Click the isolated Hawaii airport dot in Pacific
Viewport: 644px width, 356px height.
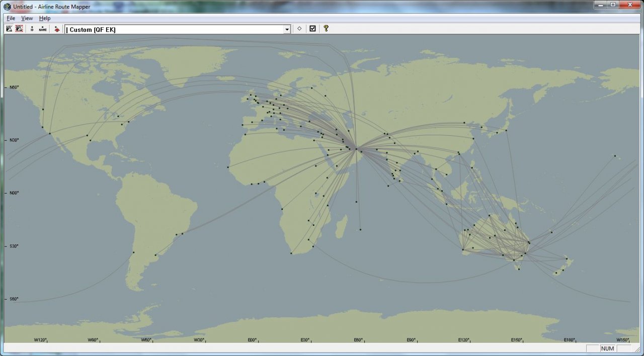pos(615,156)
